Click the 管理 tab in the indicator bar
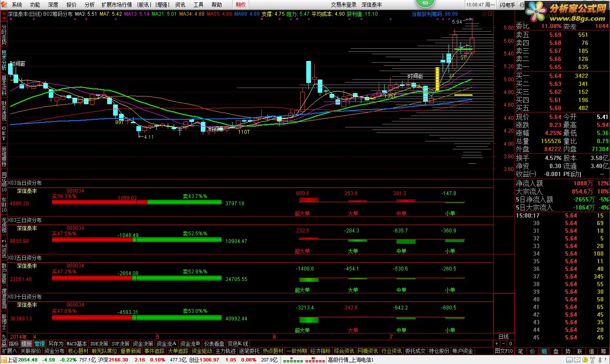Screen dimensions: 610x364 (40, 344)
